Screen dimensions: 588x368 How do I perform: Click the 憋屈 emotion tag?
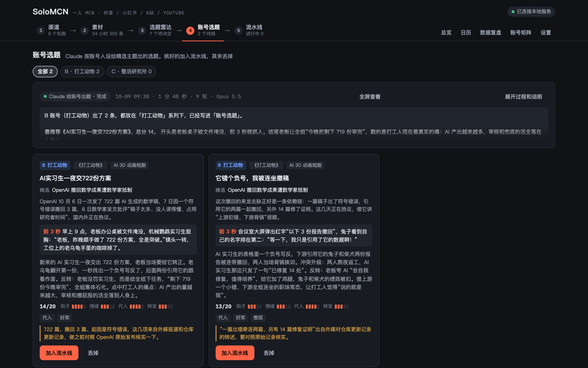tap(258, 318)
